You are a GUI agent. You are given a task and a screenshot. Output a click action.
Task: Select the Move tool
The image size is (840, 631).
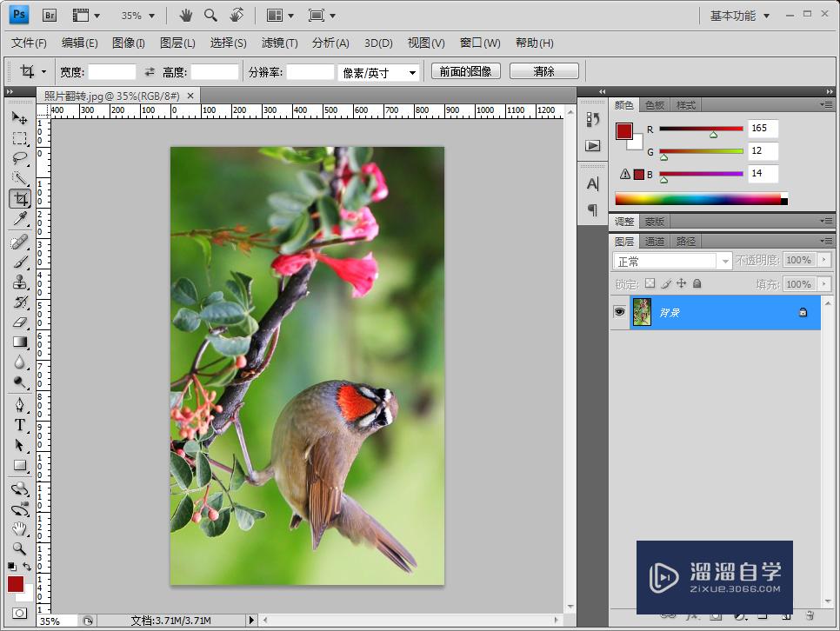point(19,118)
